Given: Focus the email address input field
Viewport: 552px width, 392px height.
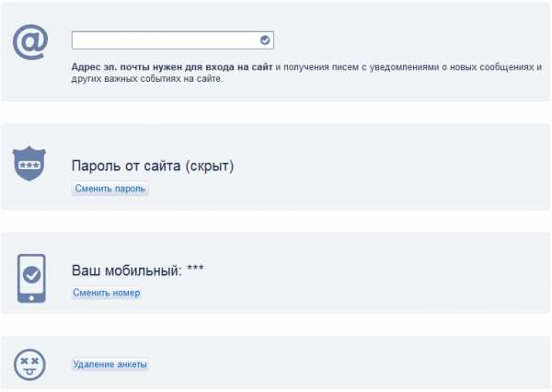Looking at the screenshot, I should coord(166,40).
